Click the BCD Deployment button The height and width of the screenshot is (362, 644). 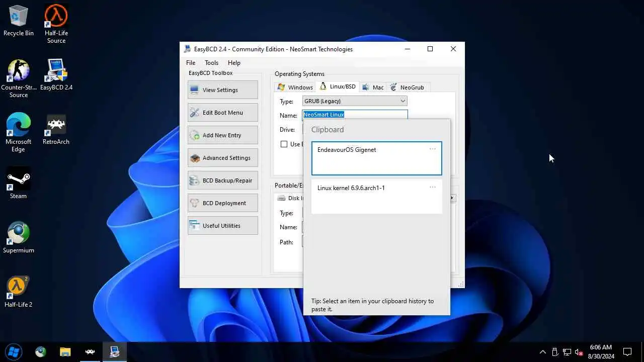223,203
